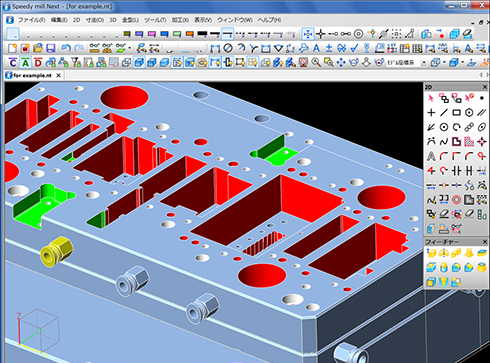Click the magnifying glass zoom icon in the toolbar
Image resolution: width=490 pixels, height=363 pixels.
click(x=316, y=62)
